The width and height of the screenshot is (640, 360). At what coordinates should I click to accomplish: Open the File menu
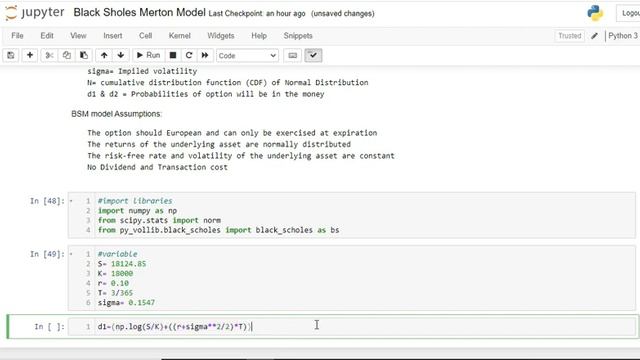point(17,36)
